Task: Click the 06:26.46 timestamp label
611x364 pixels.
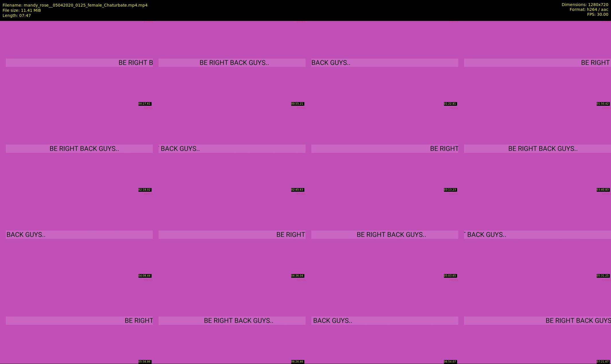Action: (297, 362)
